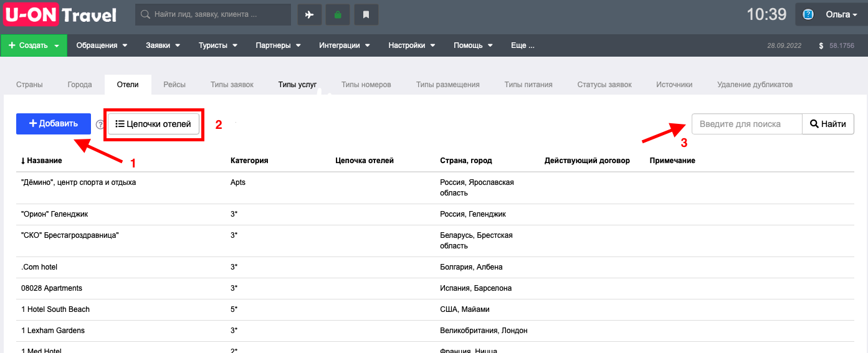Screen dimensions: 868x353
Task: Click the Еще ... menu item
Action: (522, 45)
